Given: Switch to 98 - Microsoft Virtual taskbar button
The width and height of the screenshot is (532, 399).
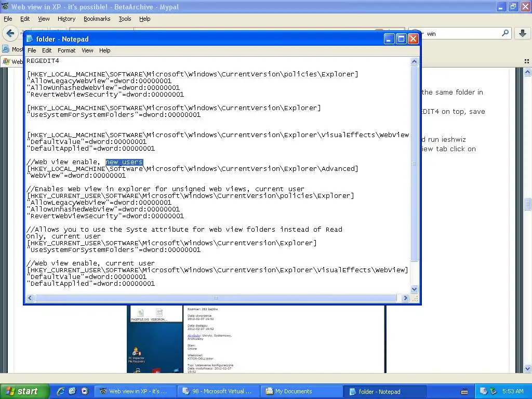Looking at the screenshot, I should click(218, 391).
